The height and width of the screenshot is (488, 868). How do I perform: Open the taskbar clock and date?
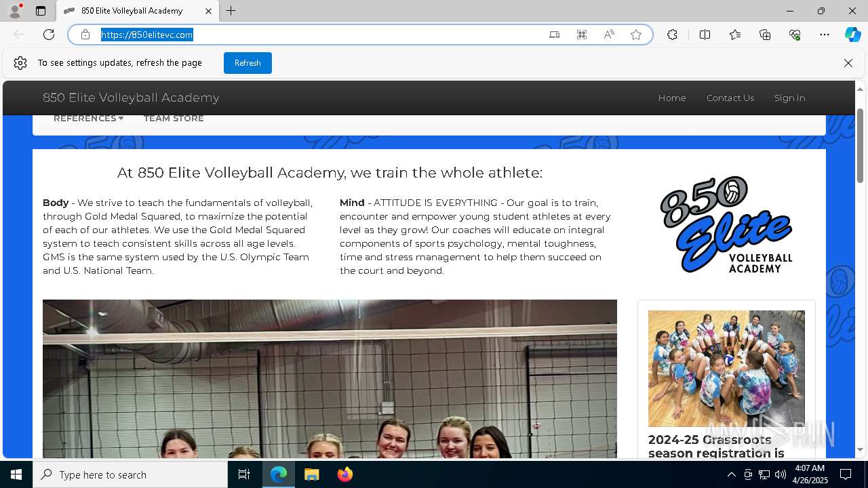tap(810, 474)
